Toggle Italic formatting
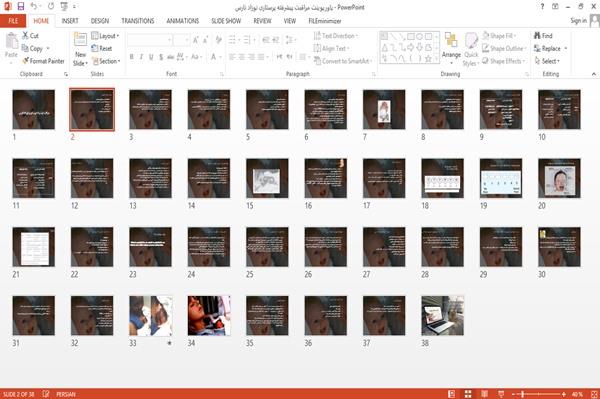600x399 pixels. (141, 57)
